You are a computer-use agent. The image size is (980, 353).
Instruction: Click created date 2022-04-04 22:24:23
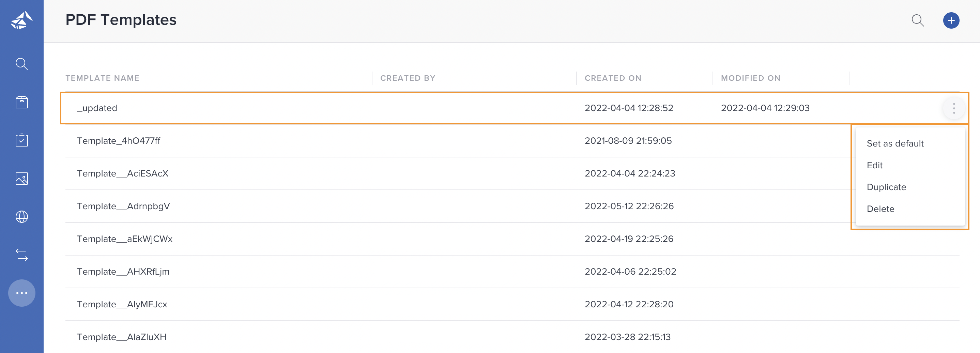tap(629, 173)
